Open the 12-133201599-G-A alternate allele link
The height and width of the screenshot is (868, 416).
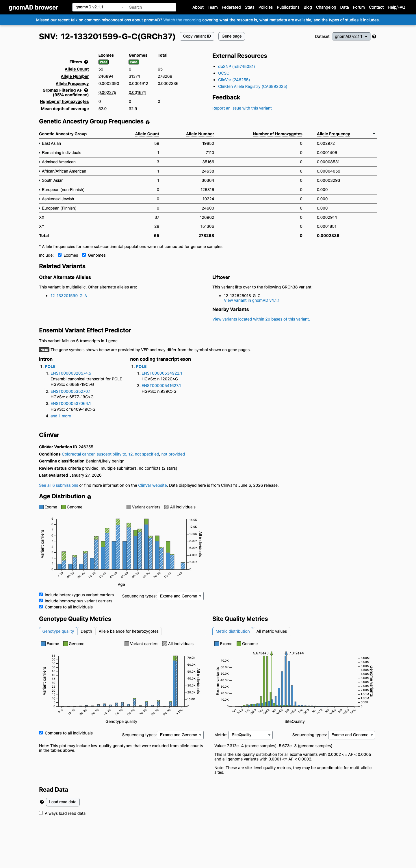[69, 296]
